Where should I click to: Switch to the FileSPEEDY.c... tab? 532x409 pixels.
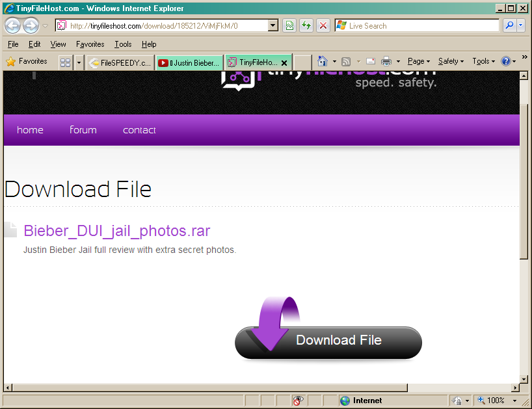pyautogui.click(x=120, y=62)
